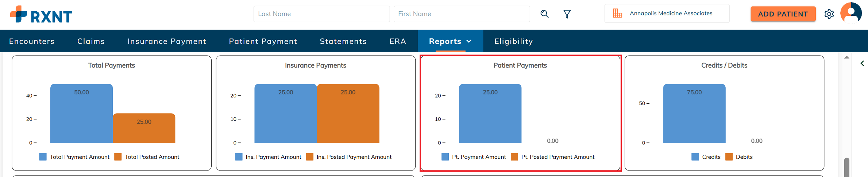Click the orange building practice icon
This screenshot has height=177, width=868.
point(617,14)
